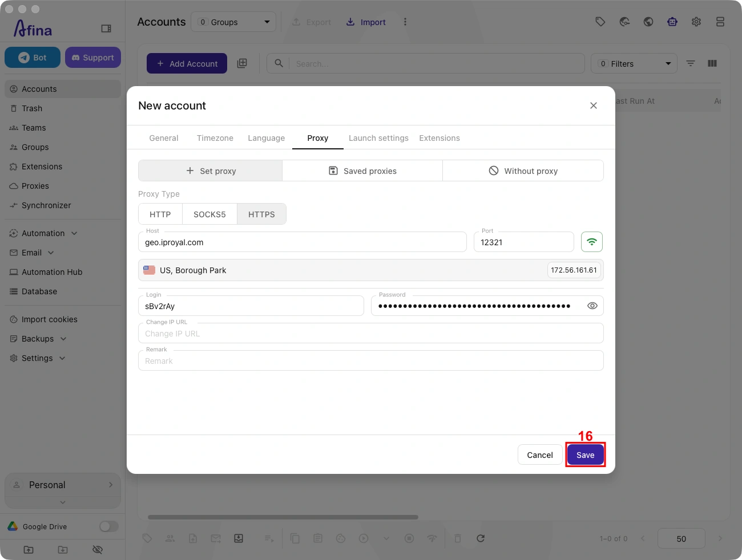Click the Save button
Image resolution: width=742 pixels, height=560 pixels.
(586, 455)
